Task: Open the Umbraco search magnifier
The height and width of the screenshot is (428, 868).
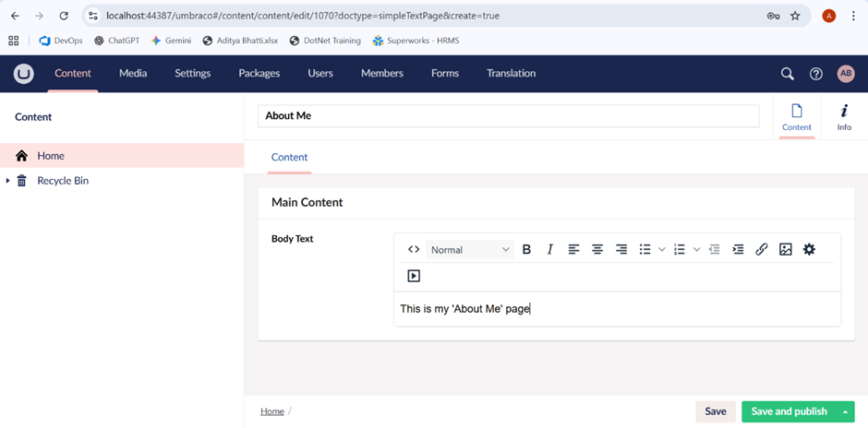Action: (x=787, y=74)
